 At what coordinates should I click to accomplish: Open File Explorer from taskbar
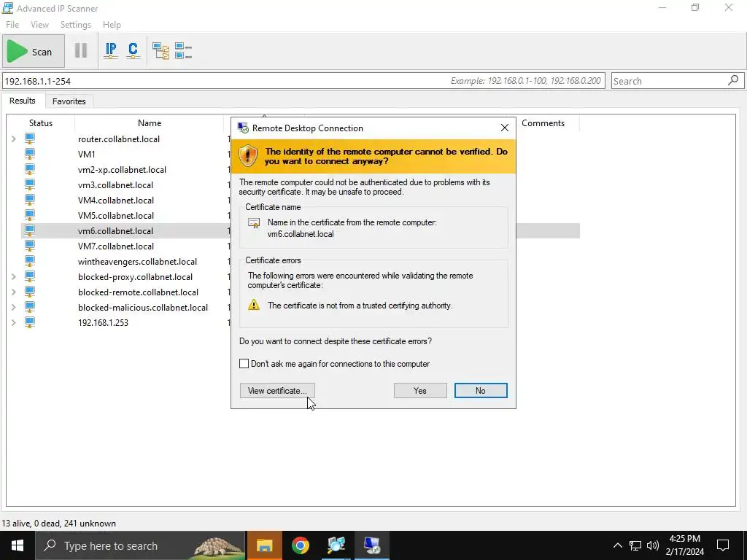(264, 545)
